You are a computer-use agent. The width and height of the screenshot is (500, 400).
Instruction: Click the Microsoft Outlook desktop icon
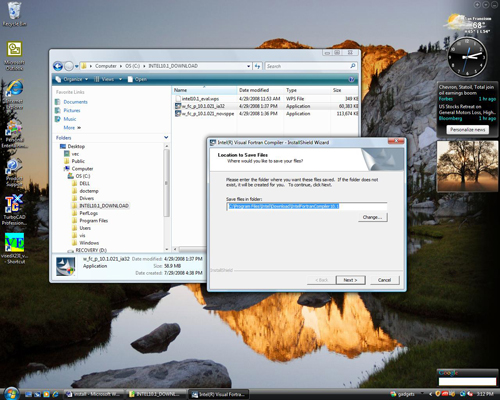(14, 56)
